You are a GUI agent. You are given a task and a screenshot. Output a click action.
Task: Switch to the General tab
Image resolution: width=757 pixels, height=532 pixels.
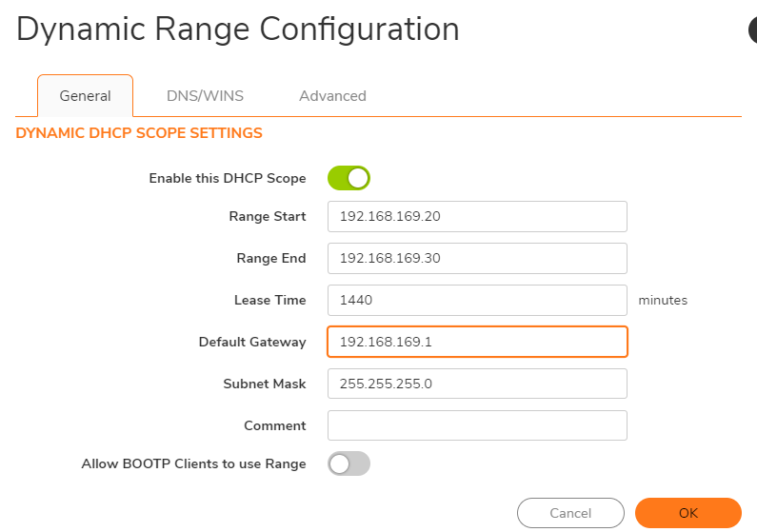coord(85,95)
